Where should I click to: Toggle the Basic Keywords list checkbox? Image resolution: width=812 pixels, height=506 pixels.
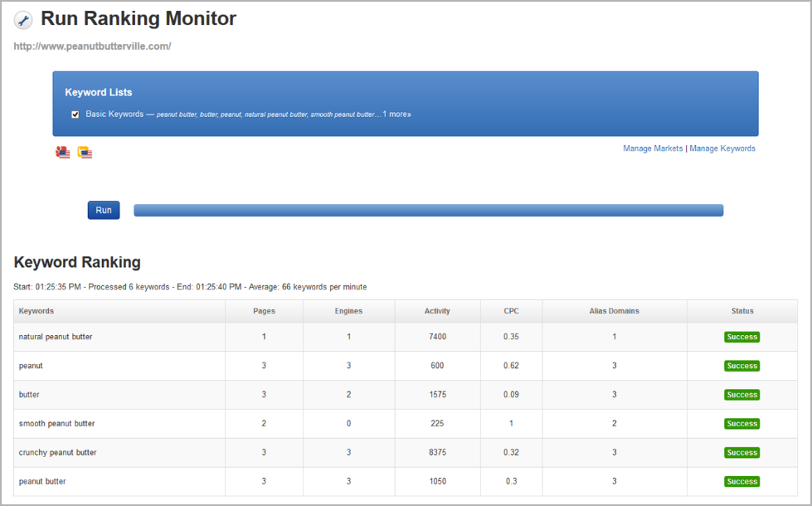[x=75, y=114]
